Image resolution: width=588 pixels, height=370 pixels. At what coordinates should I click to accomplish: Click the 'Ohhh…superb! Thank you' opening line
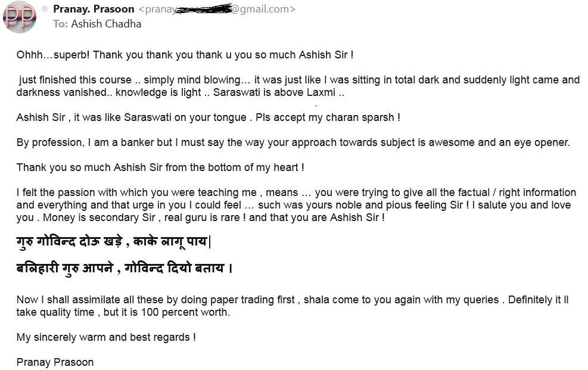click(x=185, y=55)
